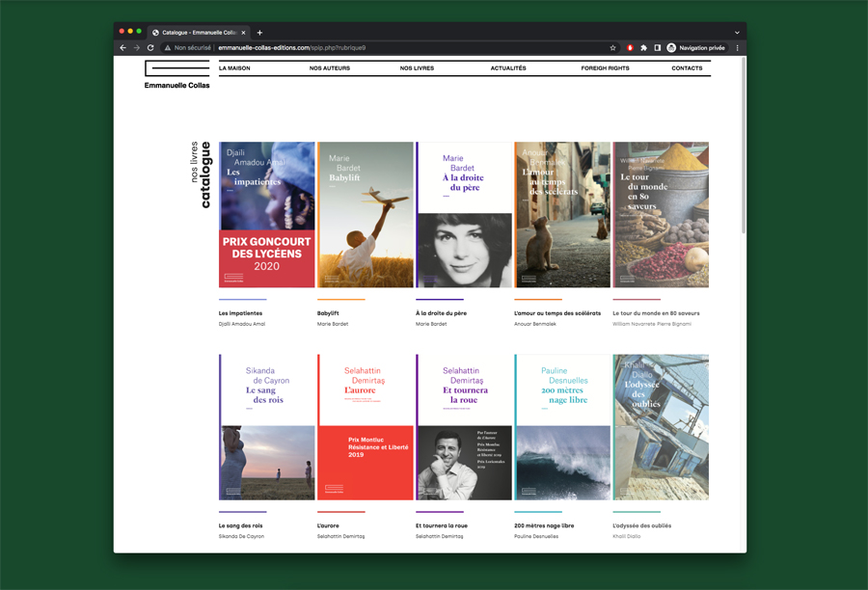Open a new tab with plus icon

point(259,32)
